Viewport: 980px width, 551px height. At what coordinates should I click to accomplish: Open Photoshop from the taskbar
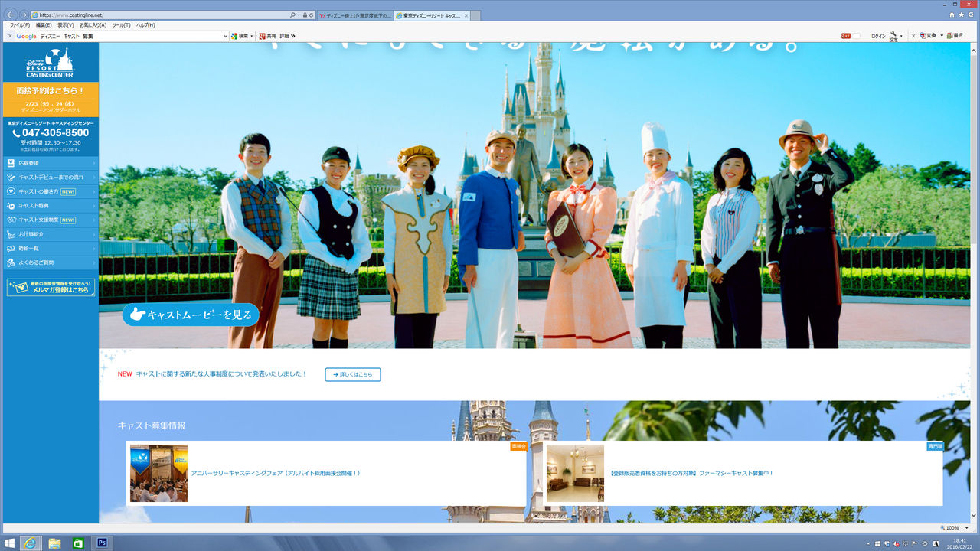101,543
